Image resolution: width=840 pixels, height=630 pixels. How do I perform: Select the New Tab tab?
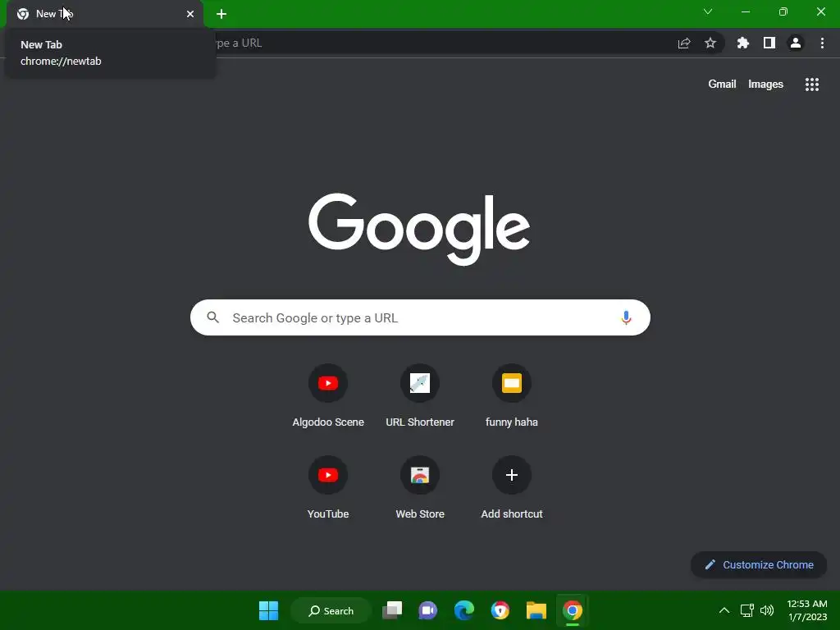pos(105,14)
